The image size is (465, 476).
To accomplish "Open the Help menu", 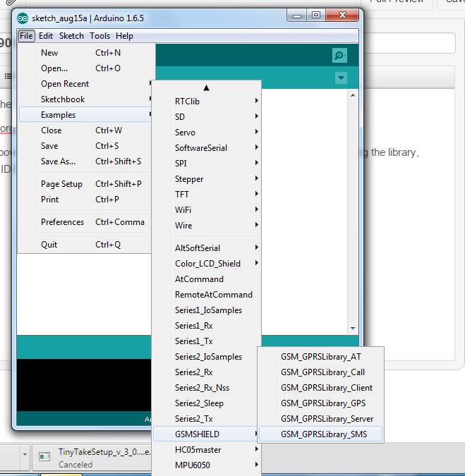I will point(124,36).
